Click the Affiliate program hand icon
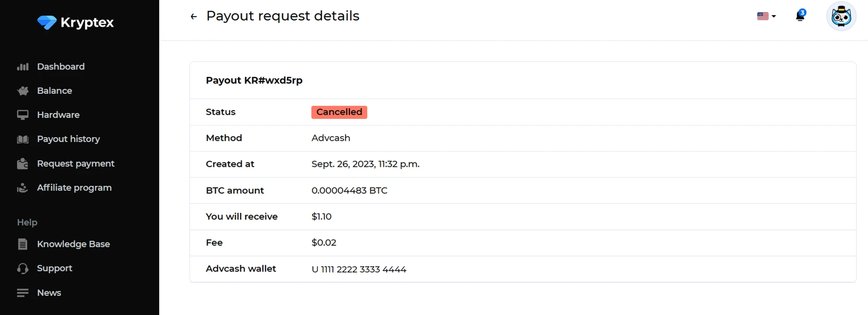The height and width of the screenshot is (315, 868). pos(23,188)
